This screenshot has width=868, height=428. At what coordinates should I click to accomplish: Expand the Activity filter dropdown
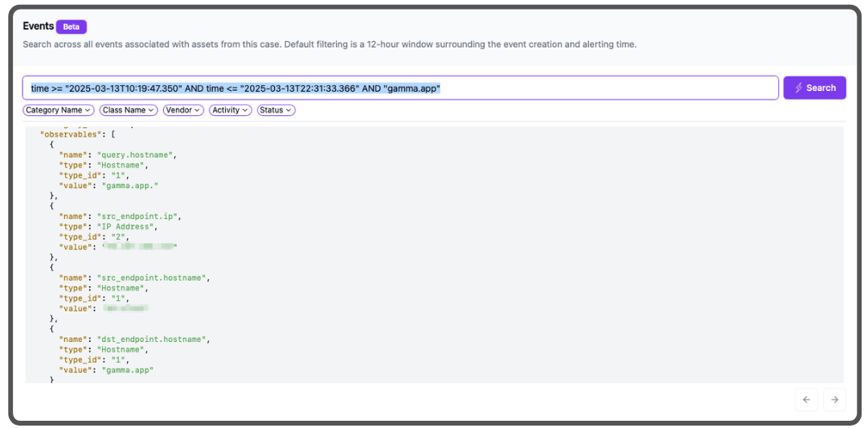(x=230, y=110)
